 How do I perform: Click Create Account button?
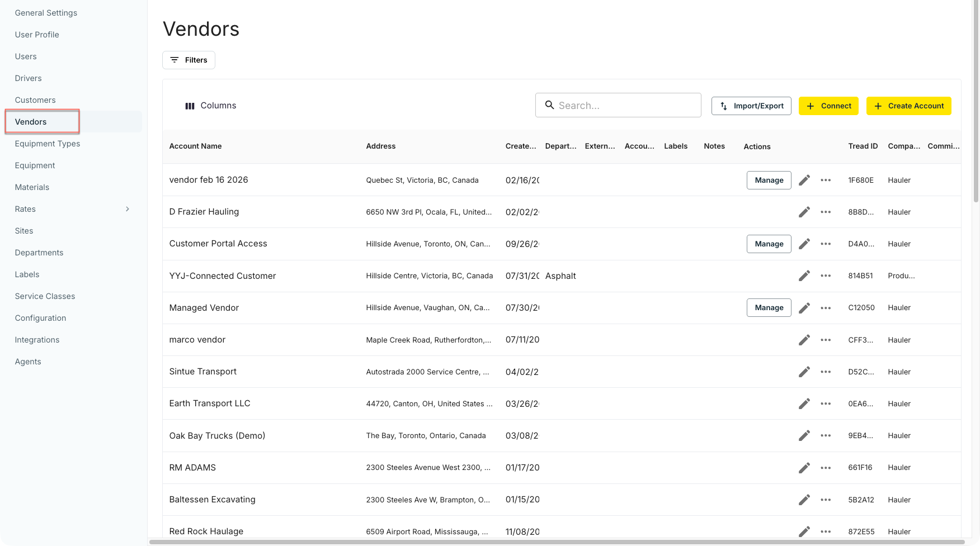pyautogui.click(x=909, y=106)
